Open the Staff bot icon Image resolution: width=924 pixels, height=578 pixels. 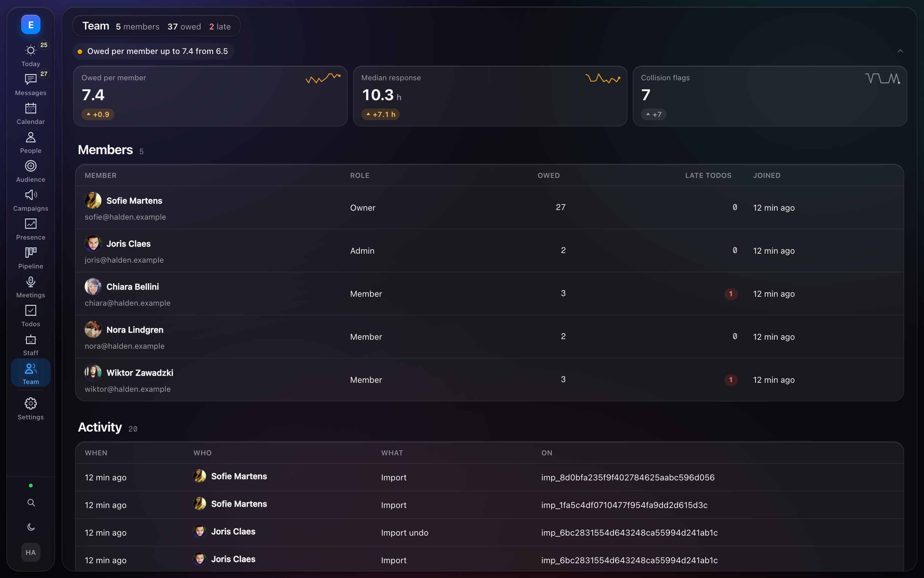point(30,339)
